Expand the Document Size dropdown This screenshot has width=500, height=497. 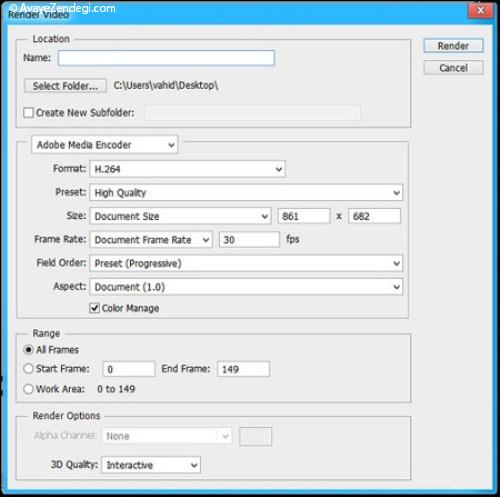pyautogui.click(x=180, y=216)
